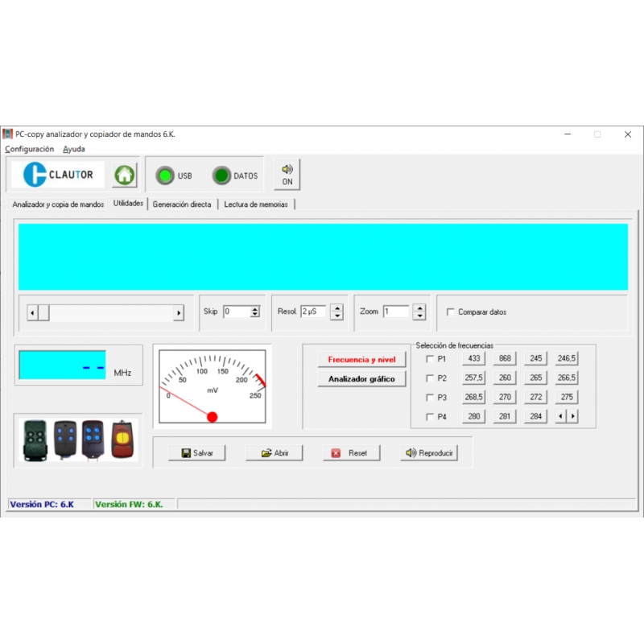This screenshot has width=644, height=644.
Task: Click in the Skip input field
Action: pyautogui.click(x=237, y=312)
